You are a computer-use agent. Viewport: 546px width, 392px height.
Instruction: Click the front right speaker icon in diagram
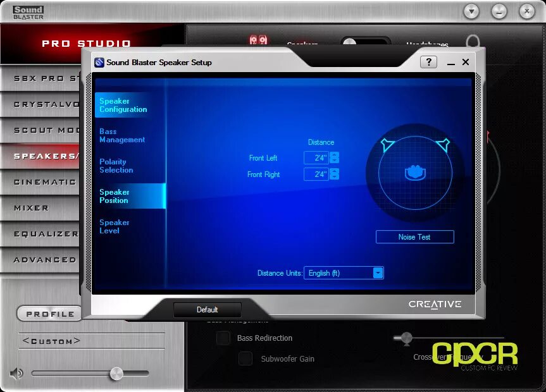tap(444, 145)
